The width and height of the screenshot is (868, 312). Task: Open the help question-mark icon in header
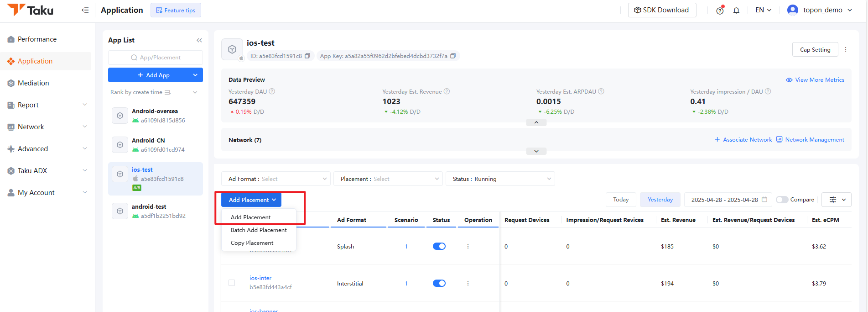720,11
